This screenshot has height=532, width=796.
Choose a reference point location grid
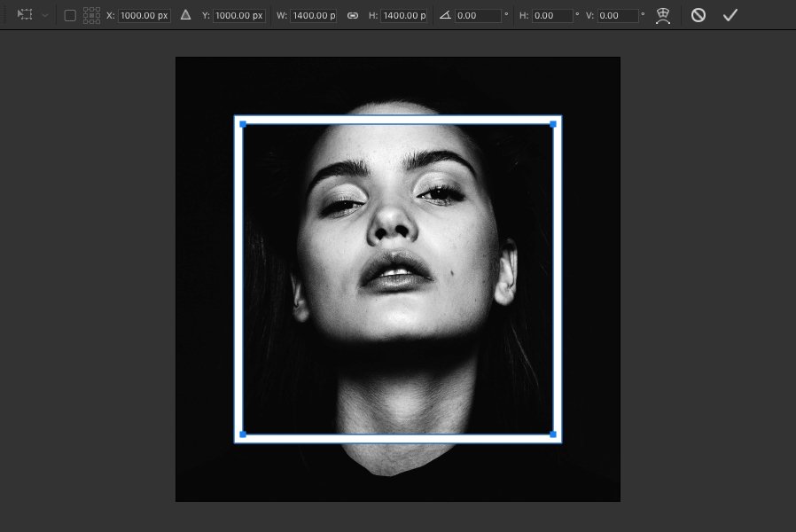[91, 15]
